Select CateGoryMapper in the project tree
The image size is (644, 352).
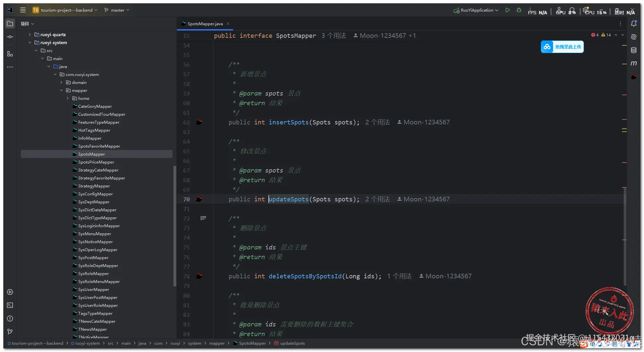point(95,106)
